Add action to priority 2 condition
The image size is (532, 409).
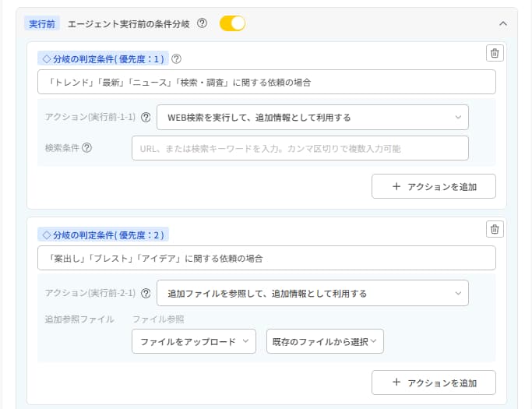point(433,383)
